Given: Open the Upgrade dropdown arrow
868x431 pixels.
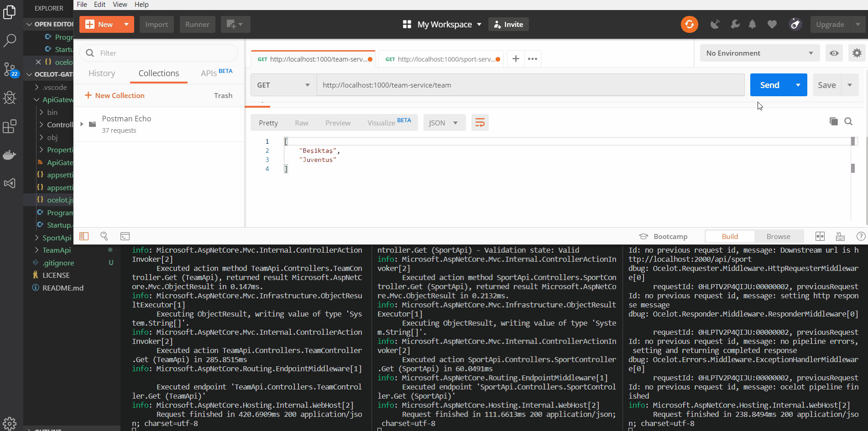Looking at the screenshot, I should (858, 24).
